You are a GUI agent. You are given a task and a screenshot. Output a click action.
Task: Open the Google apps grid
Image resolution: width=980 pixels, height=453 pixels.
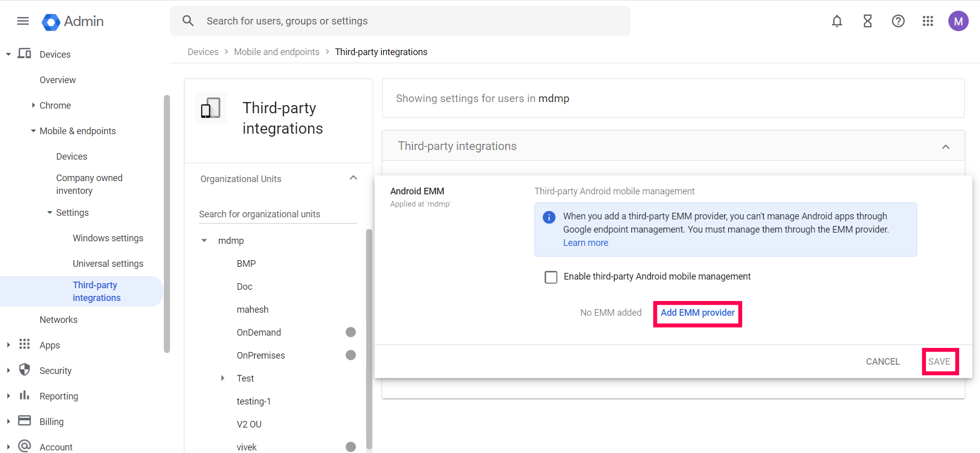[x=928, y=21]
